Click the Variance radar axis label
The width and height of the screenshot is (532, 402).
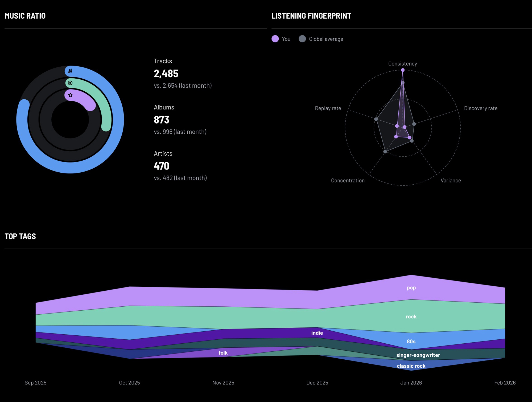point(451,180)
